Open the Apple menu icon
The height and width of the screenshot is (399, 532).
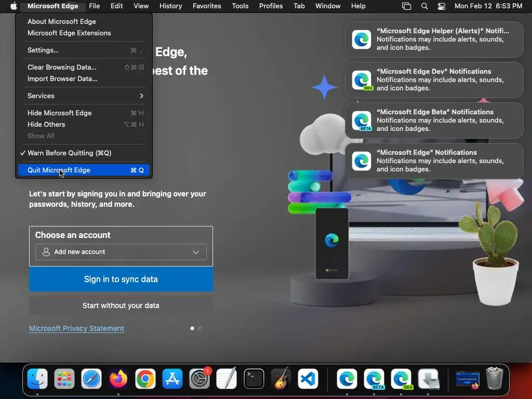coord(14,6)
